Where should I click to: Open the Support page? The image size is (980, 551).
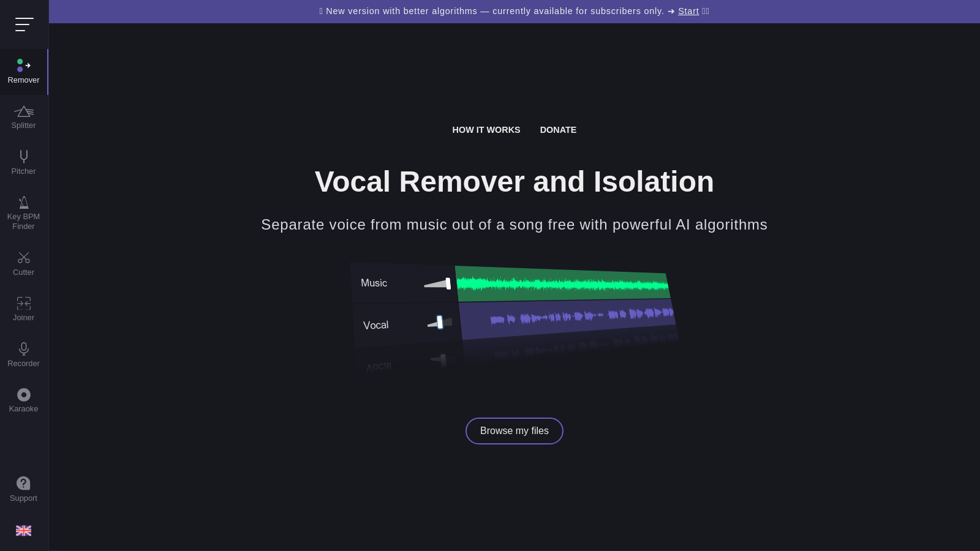click(x=23, y=489)
